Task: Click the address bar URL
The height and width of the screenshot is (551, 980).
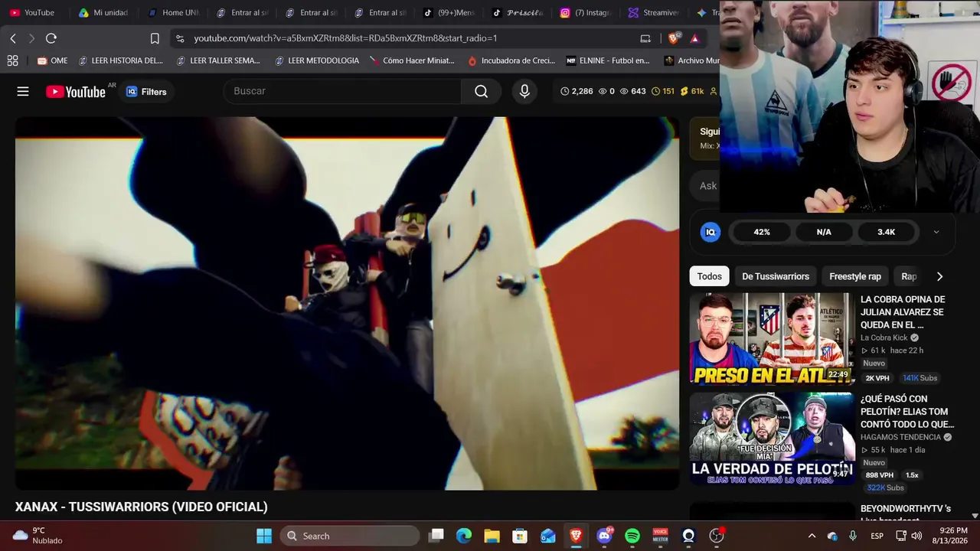Action: 345,38
